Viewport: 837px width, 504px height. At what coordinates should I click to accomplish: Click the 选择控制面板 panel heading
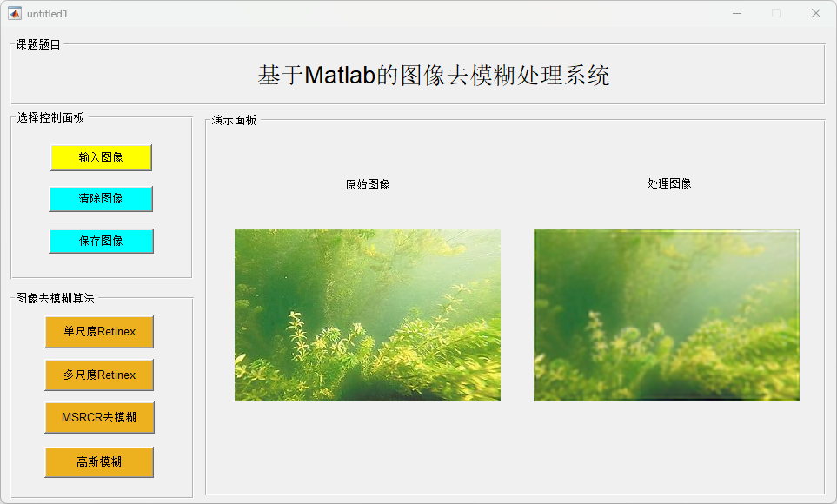50,117
